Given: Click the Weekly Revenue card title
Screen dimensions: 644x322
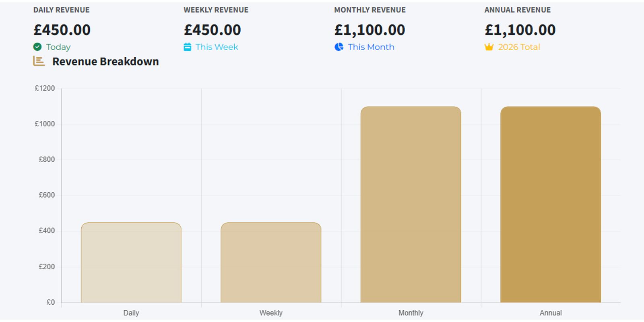Looking at the screenshot, I should [x=216, y=10].
